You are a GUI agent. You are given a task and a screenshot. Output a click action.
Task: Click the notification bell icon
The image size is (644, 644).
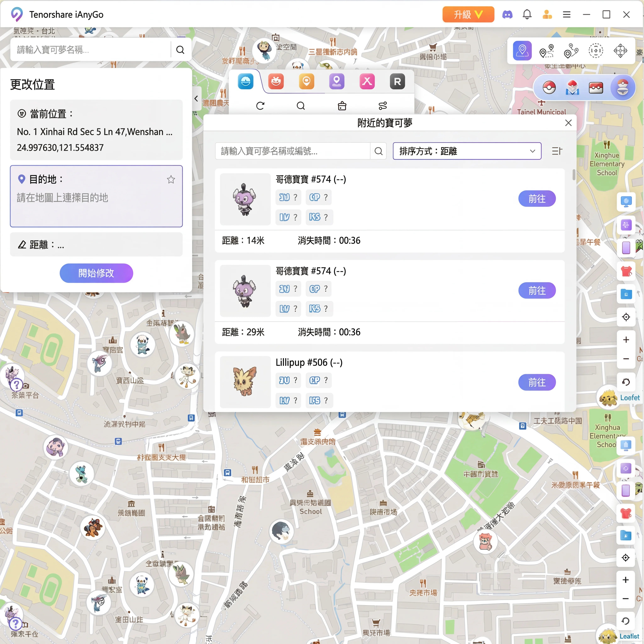527,14
